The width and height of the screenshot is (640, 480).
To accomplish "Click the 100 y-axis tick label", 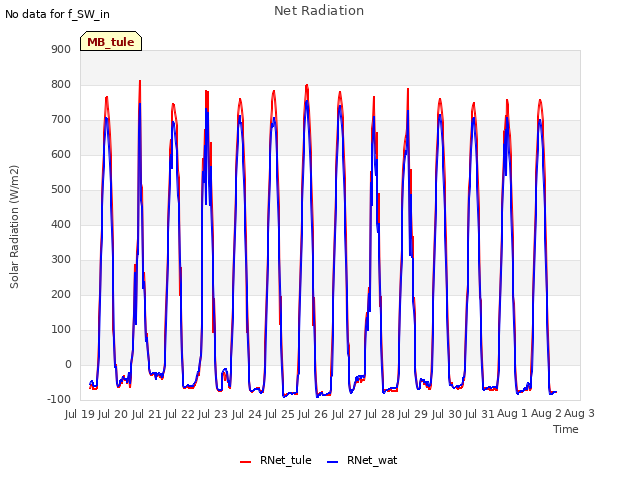I will pos(61,330).
